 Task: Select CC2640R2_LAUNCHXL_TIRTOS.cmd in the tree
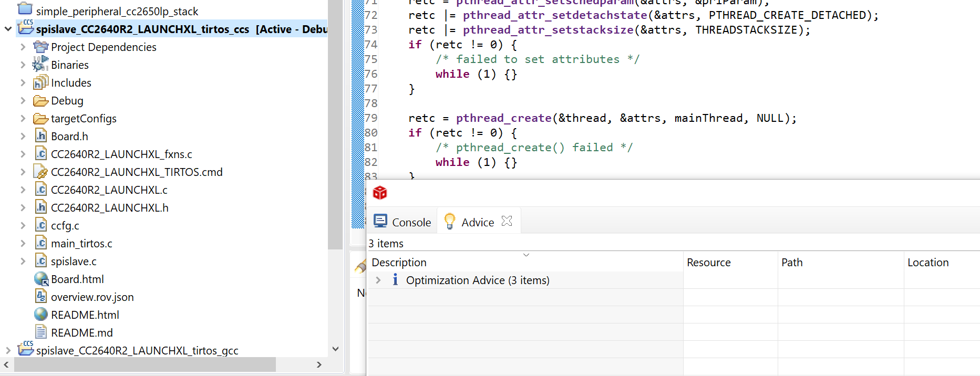pos(137,172)
